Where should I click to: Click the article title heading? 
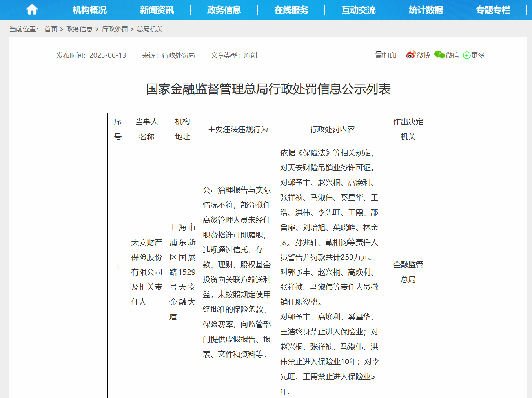pos(268,89)
